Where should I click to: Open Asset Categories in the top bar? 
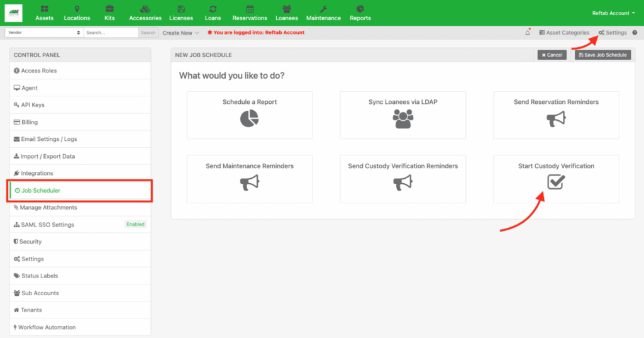click(564, 33)
